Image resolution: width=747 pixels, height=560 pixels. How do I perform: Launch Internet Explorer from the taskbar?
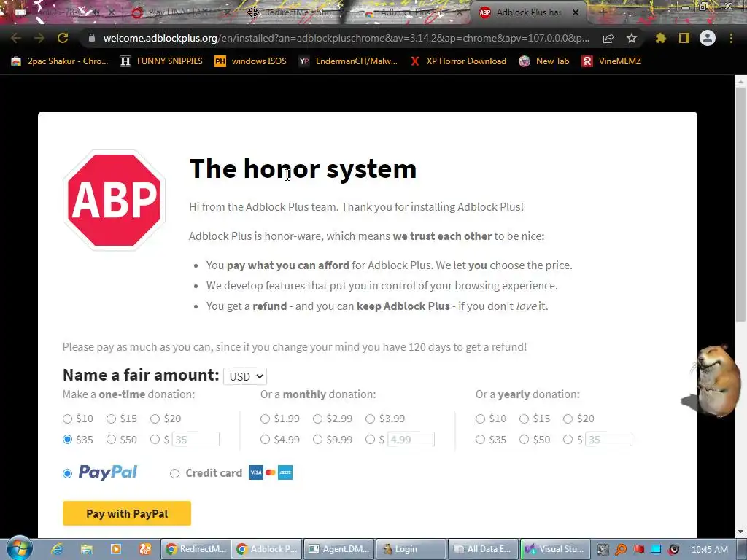pos(57,549)
